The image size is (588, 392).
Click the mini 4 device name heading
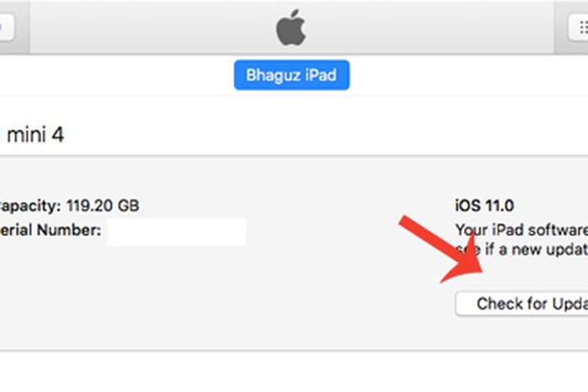coord(35,134)
